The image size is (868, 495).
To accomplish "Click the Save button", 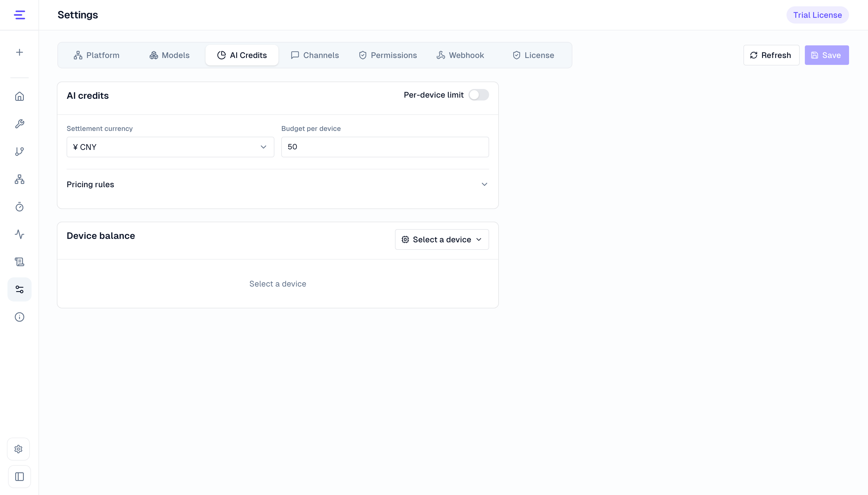I will [x=827, y=55].
